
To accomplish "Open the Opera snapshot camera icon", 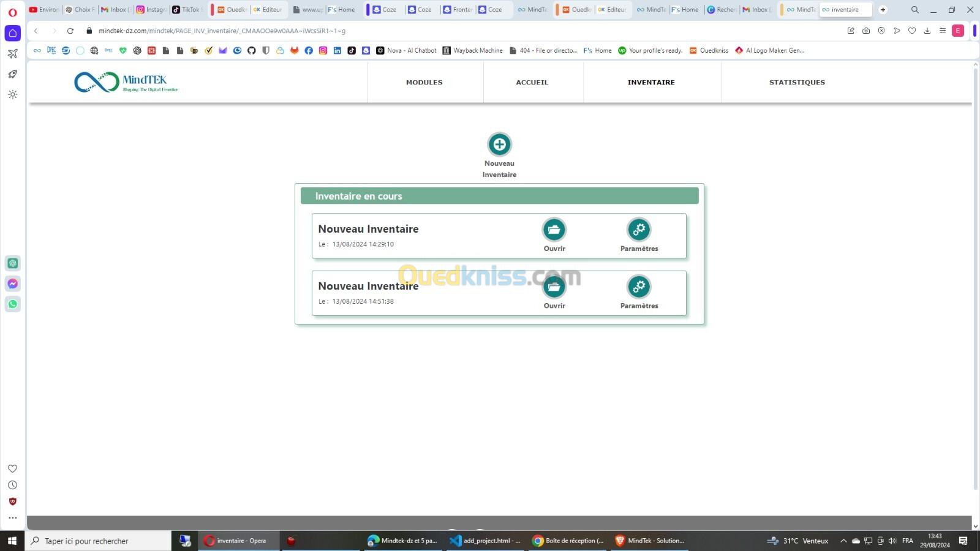I will point(866,31).
